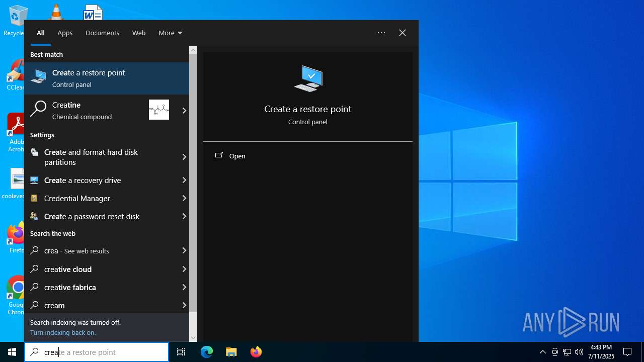
Task: Open the Windows Start menu
Action: coord(12,352)
